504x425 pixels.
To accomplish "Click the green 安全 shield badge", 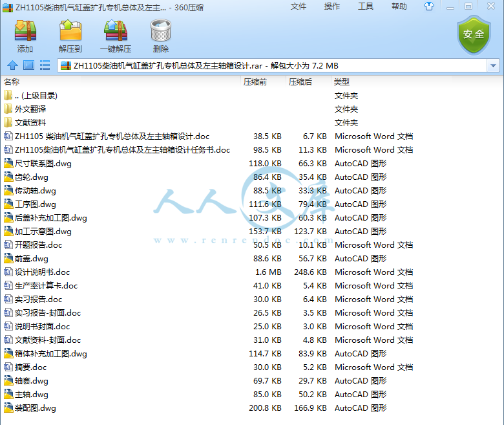I will (474, 35).
